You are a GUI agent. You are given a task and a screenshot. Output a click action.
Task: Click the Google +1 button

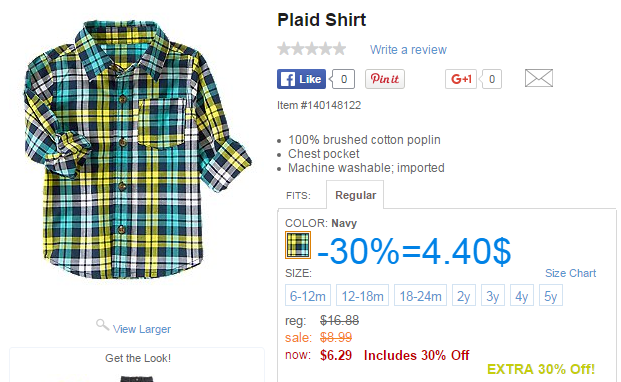(461, 79)
